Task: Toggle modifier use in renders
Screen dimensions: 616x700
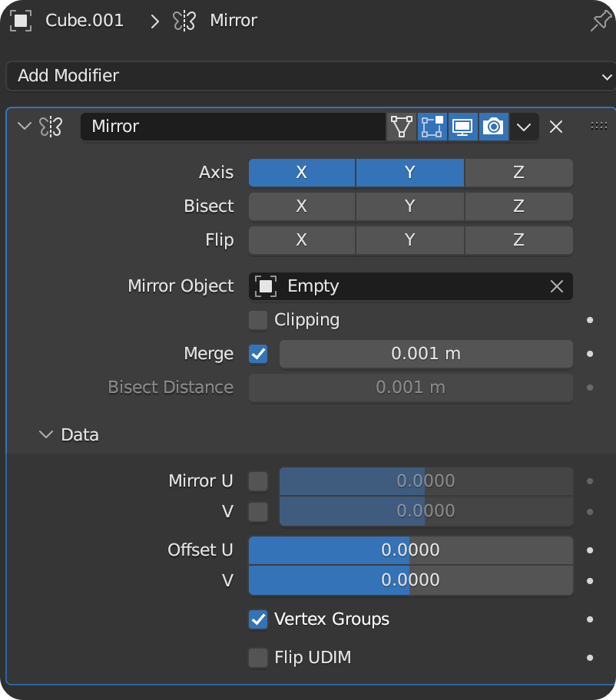Action: (493, 126)
